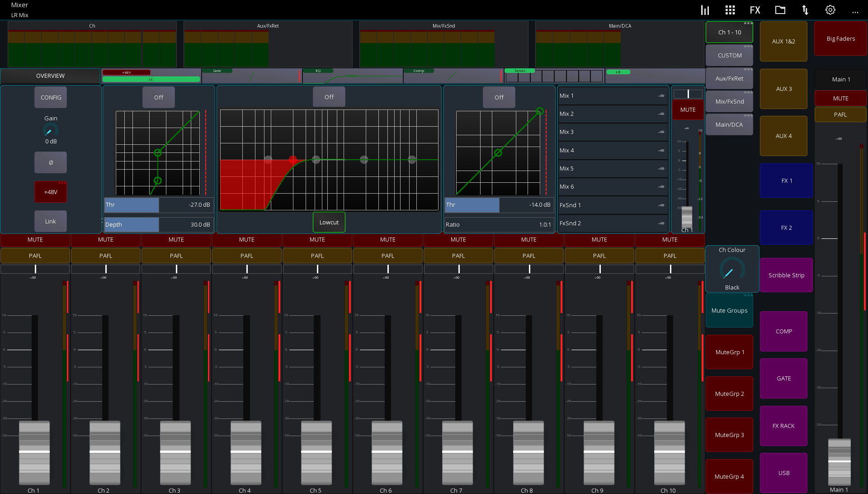Open the app grid layout icon
The height and width of the screenshot is (494, 868).
coord(730,9)
